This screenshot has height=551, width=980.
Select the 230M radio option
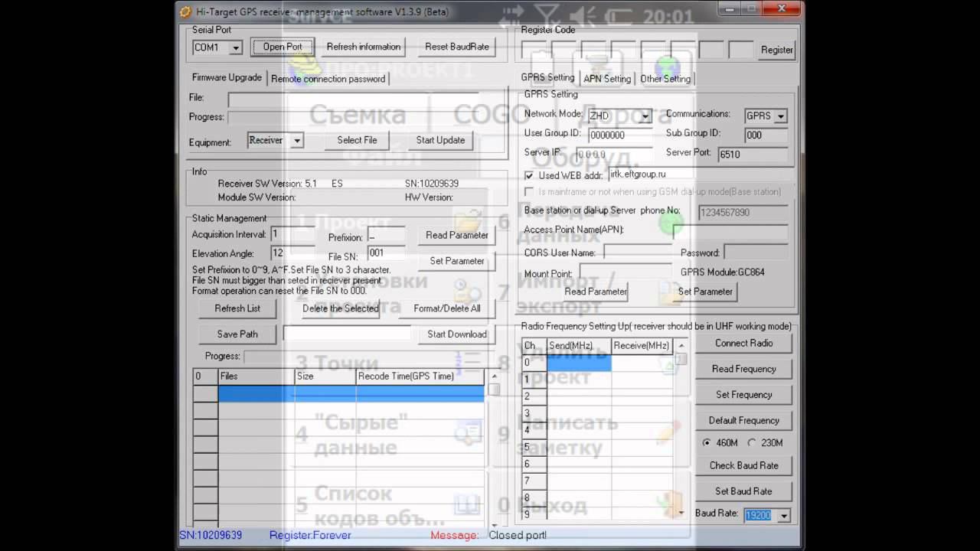pos(752,443)
